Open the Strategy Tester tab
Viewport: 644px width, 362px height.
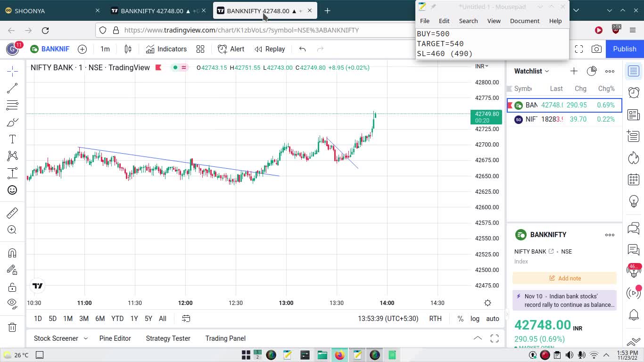coord(168,338)
